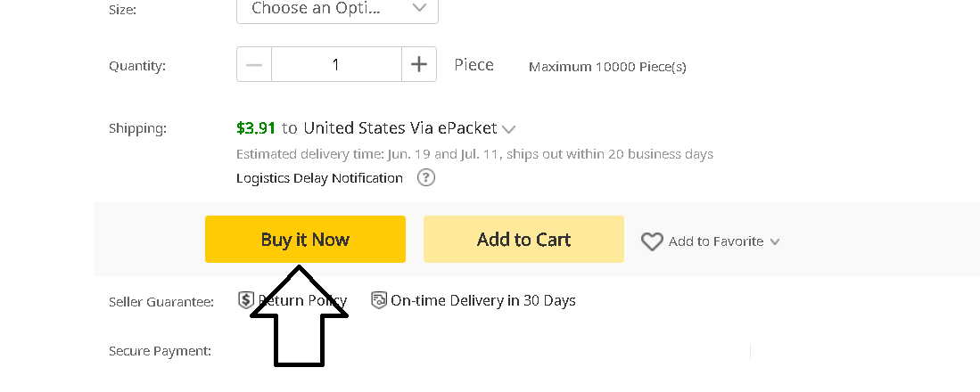Increase quantity with the plus button

(419, 65)
